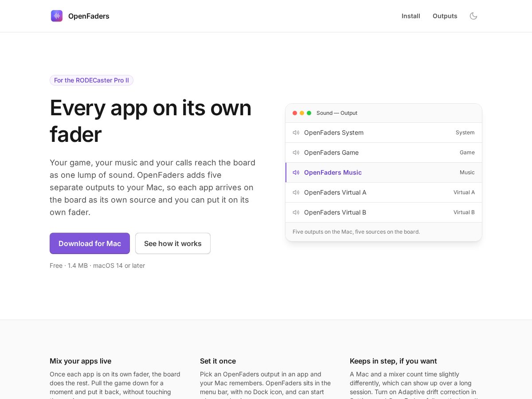
Task: Open the Outputs nav link
Action: tap(445, 16)
